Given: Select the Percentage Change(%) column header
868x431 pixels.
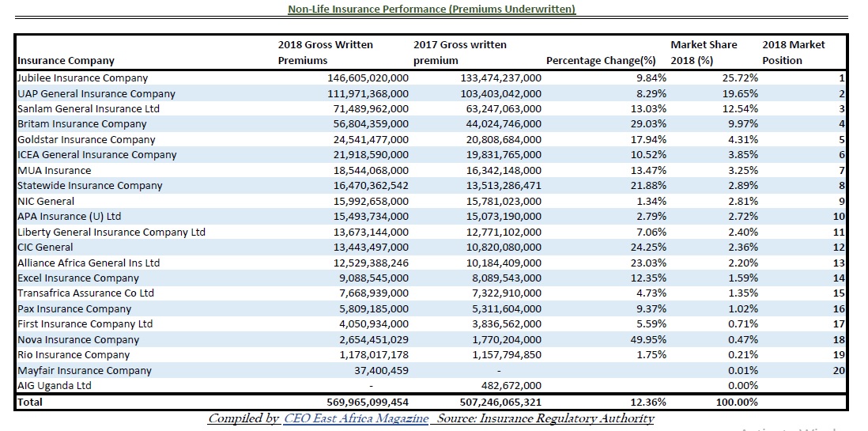Looking at the screenshot, I should tap(601, 61).
